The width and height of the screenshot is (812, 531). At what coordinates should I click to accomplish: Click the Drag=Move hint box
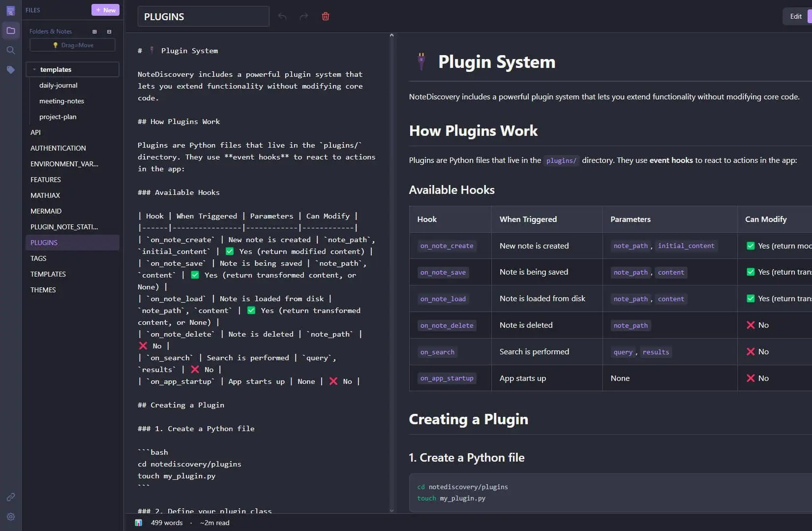tap(72, 45)
